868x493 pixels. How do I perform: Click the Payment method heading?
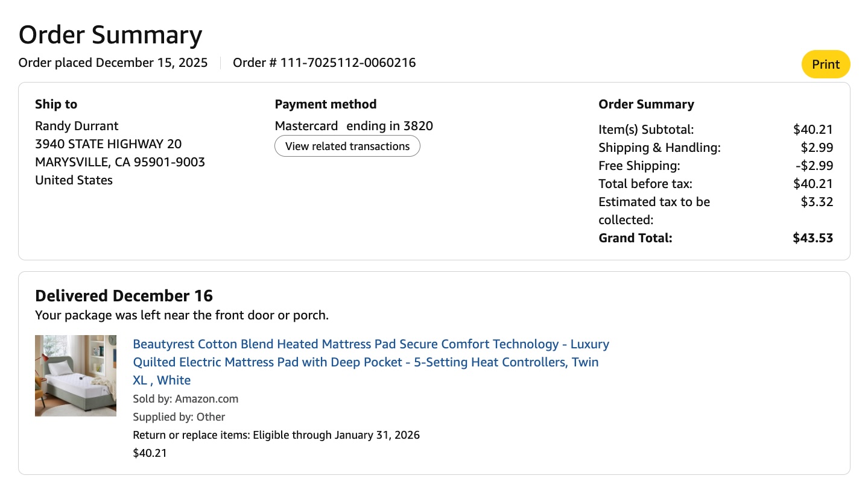click(326, 104)
